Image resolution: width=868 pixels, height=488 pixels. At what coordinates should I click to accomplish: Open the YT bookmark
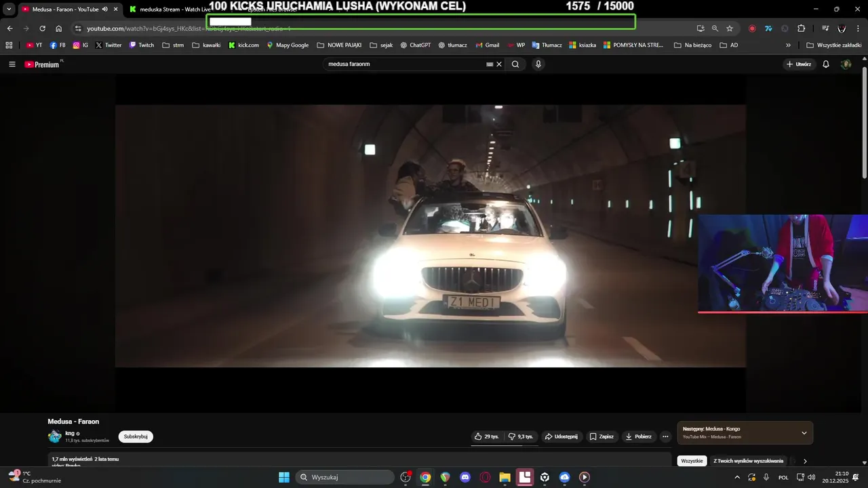coord(34,45)
